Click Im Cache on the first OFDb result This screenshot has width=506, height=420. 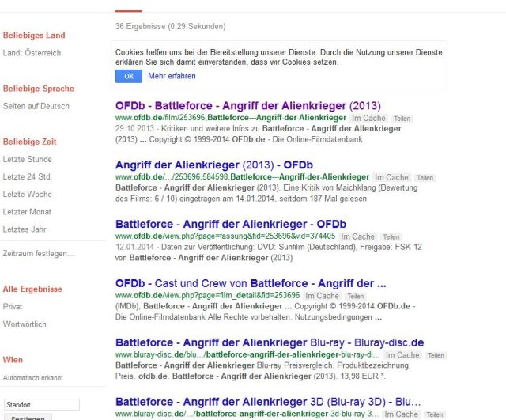(x=369, y=118)
